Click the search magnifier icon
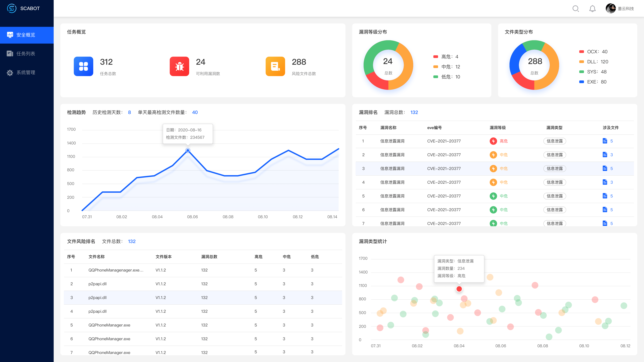644x362 pixels. pos(576,9)
